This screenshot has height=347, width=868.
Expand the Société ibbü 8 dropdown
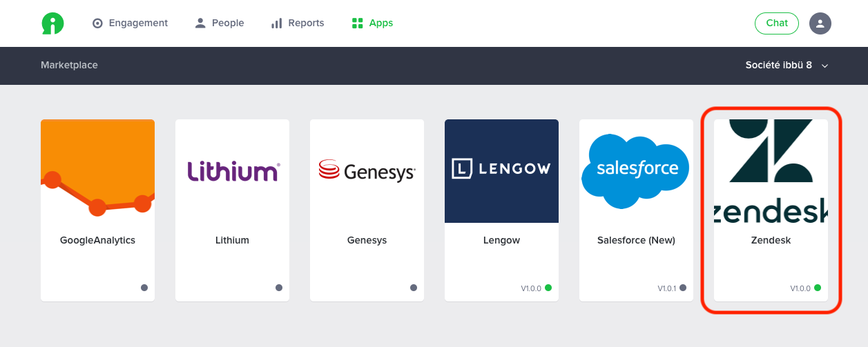[x=786, y=66]
